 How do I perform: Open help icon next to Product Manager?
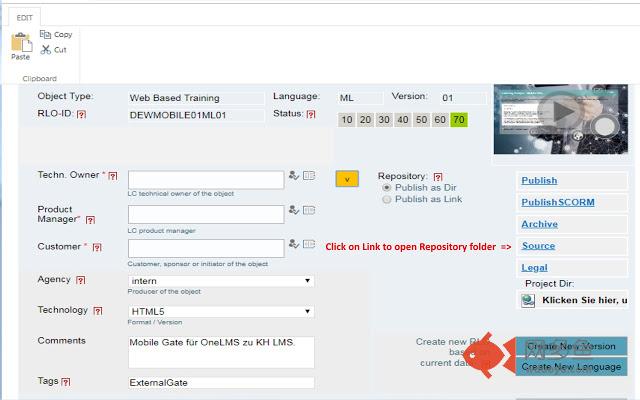pos(90,220)
